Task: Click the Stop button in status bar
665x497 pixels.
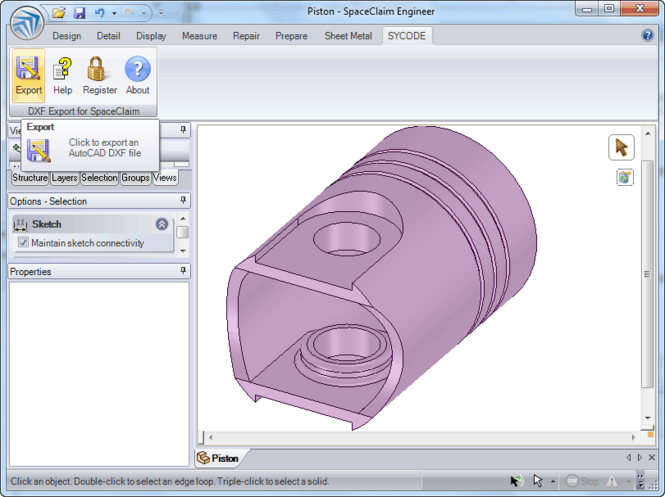Action: pos(582,481)
